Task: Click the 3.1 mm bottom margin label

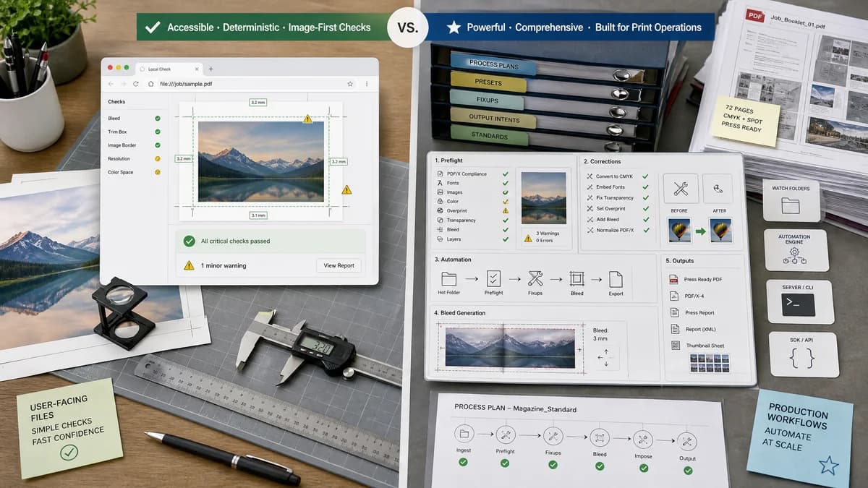Action: coord(258,215)
